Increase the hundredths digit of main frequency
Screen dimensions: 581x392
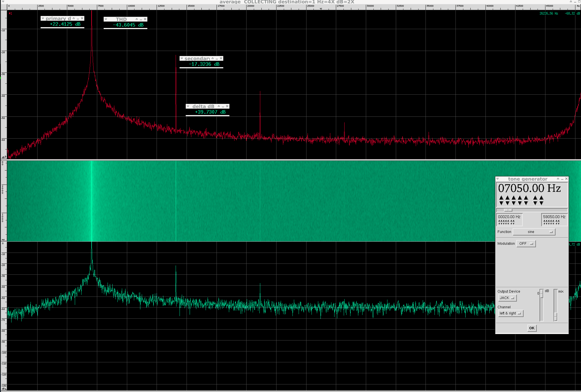click(542, 198)
